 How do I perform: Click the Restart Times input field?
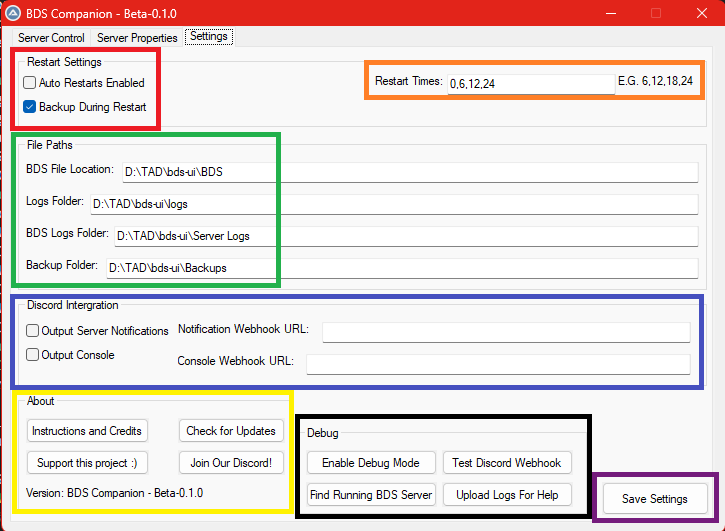point(531,84)
